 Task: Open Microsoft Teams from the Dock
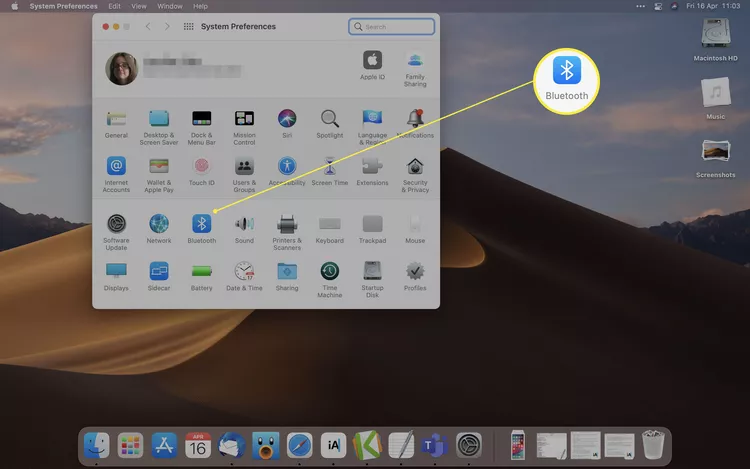[x=434, y=446]
